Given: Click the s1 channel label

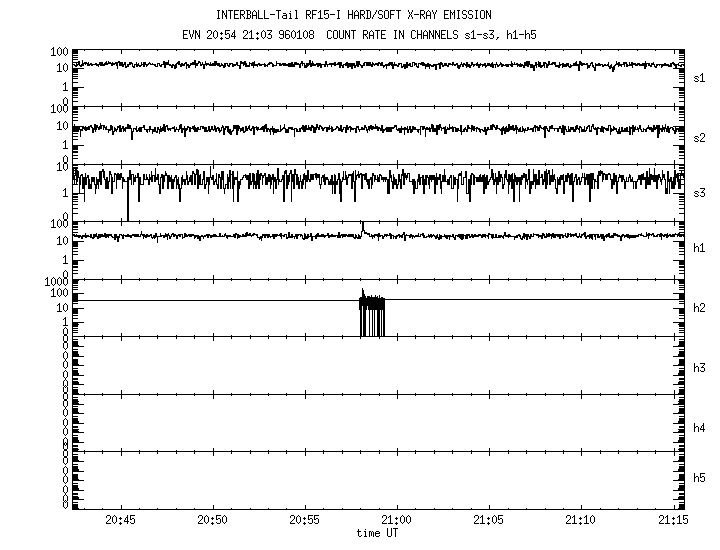Looking at the screenshot, I should 700,77.
